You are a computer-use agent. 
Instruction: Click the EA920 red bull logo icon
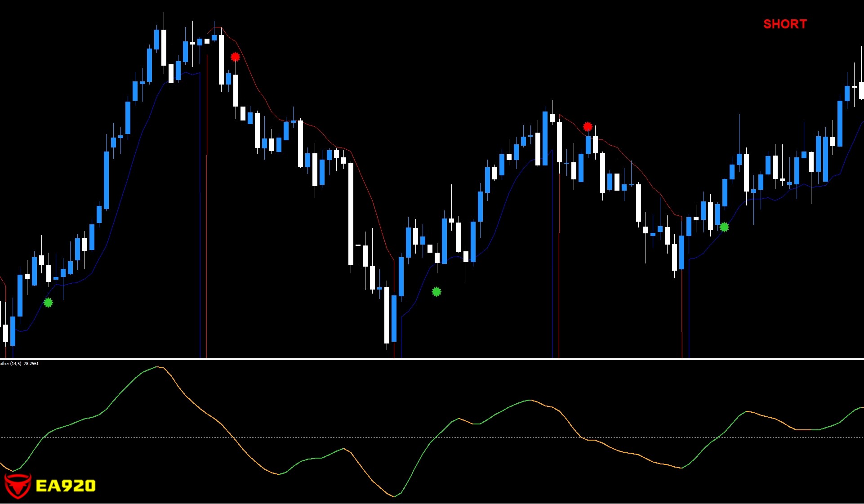(x=18, y=486)
